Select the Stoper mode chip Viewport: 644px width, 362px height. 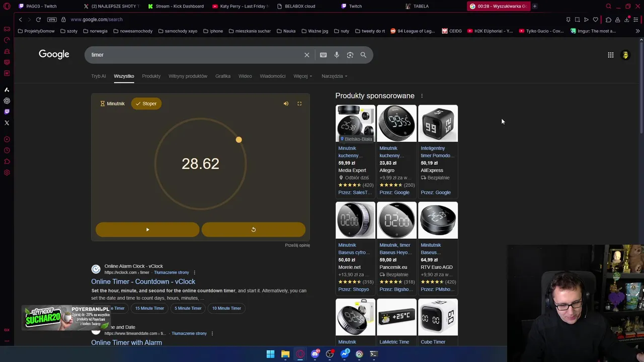point(146,104)
